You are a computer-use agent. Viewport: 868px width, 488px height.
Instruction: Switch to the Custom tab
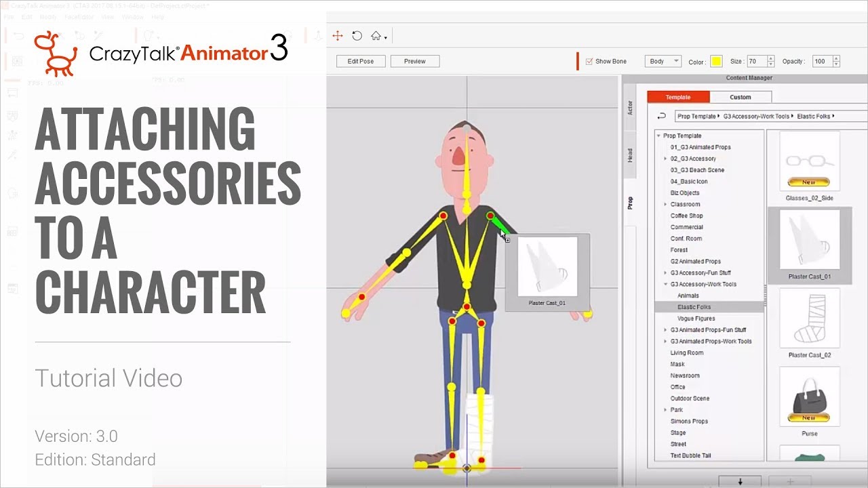tap(741, 97)
